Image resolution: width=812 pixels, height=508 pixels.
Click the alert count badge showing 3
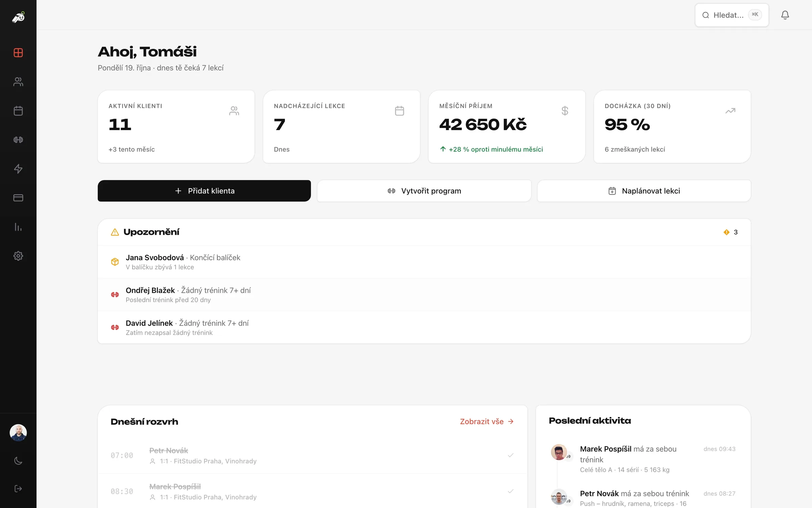730,232
